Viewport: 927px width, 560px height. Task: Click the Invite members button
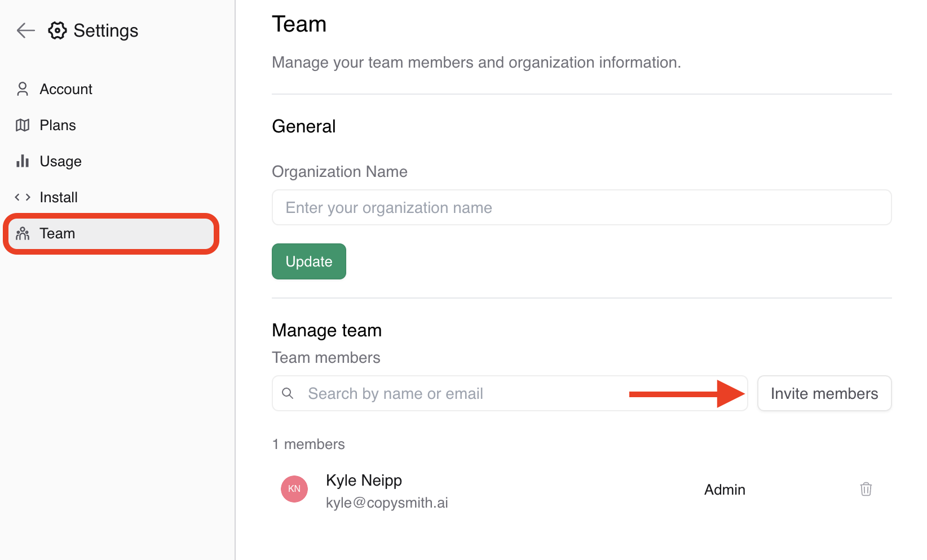[824, 393]
